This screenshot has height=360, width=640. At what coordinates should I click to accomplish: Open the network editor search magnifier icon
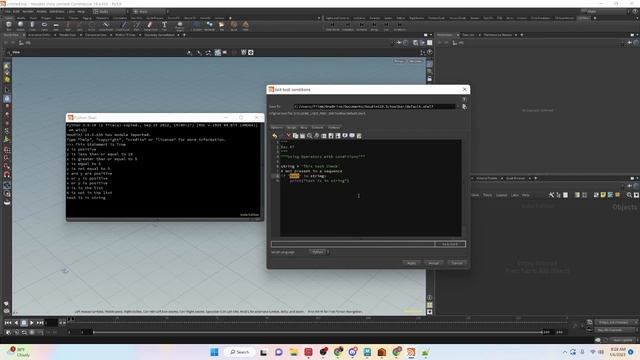[x=629, y=195]
